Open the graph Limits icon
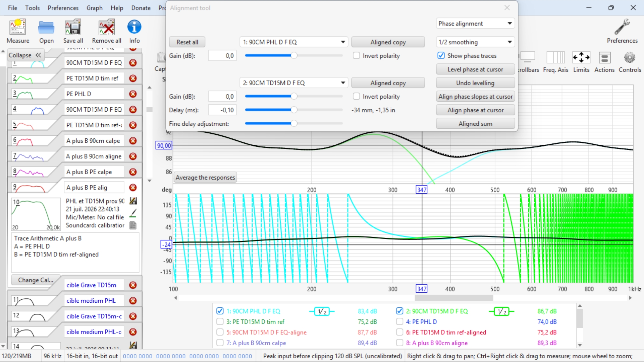This screenshot has height=362, width=644. (581, 58)
